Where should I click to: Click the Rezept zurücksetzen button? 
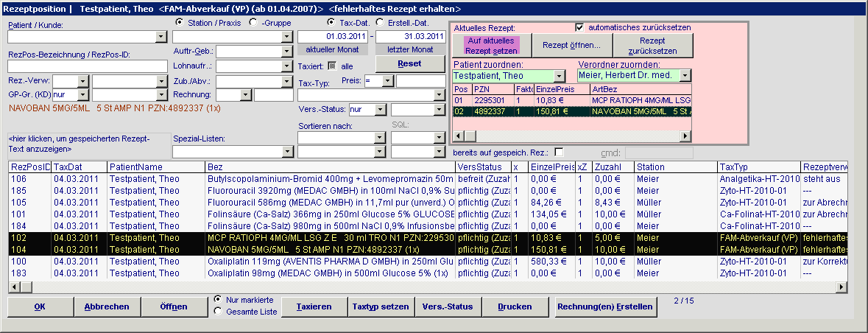pyautogui.click(x=653, y=46)
